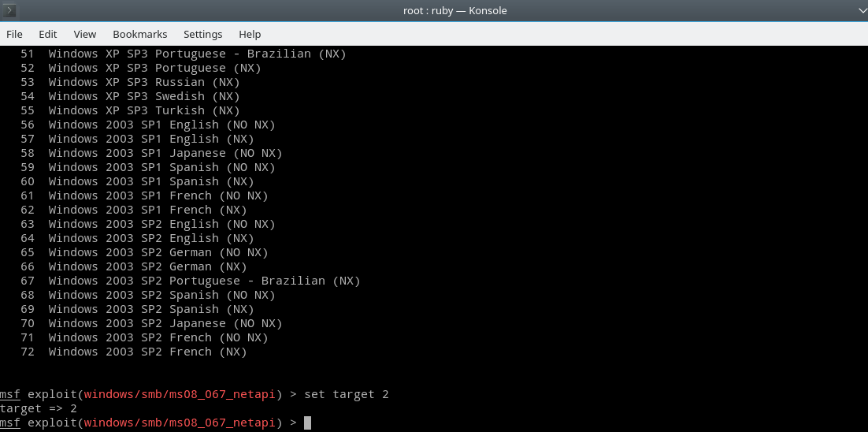
Task: Click row 60 Windows 2003 SP1 Spanish (NX)
Action: [137, 181]
